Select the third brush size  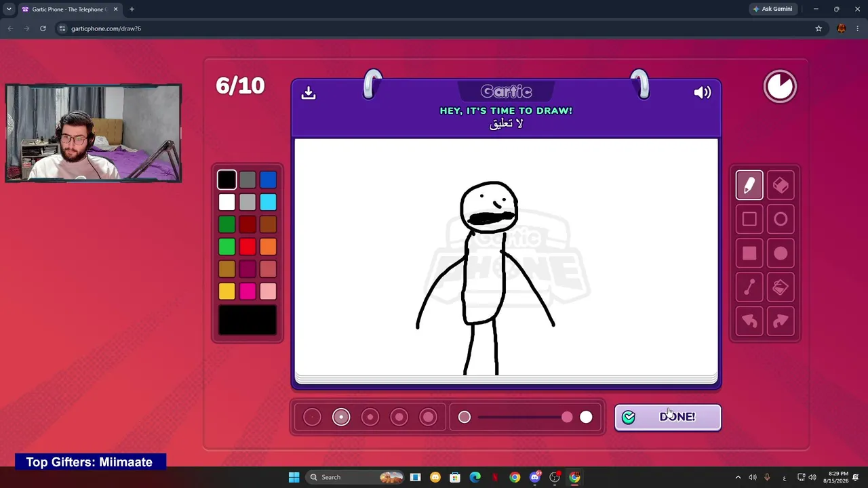click(370, 417)
